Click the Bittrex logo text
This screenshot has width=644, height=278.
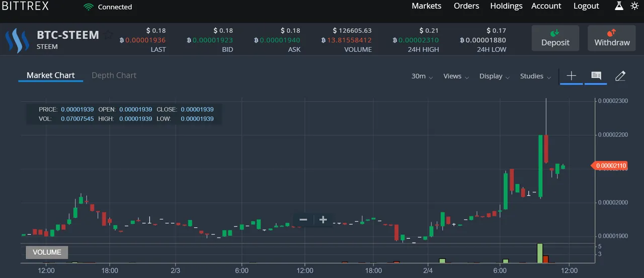click(24, 6)
